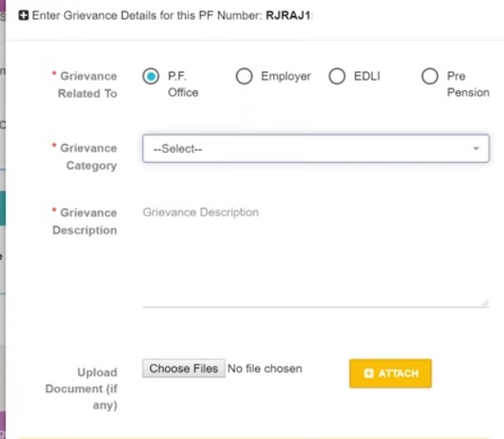This screenshot has height=439, width=504.
Task: Click plus icon beside Enter Grievance Details heading
Action: pyautogui.click(x=24, y=15)
